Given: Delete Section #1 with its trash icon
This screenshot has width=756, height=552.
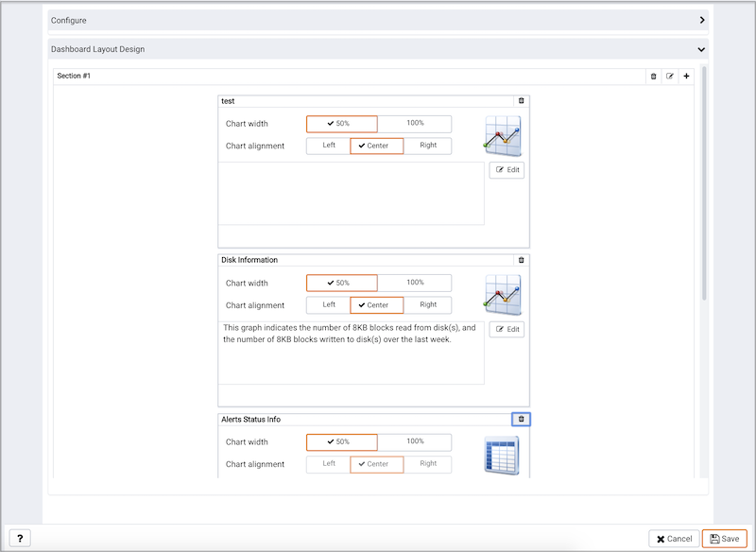Looking at the screenshot, I should click(653, 77).
